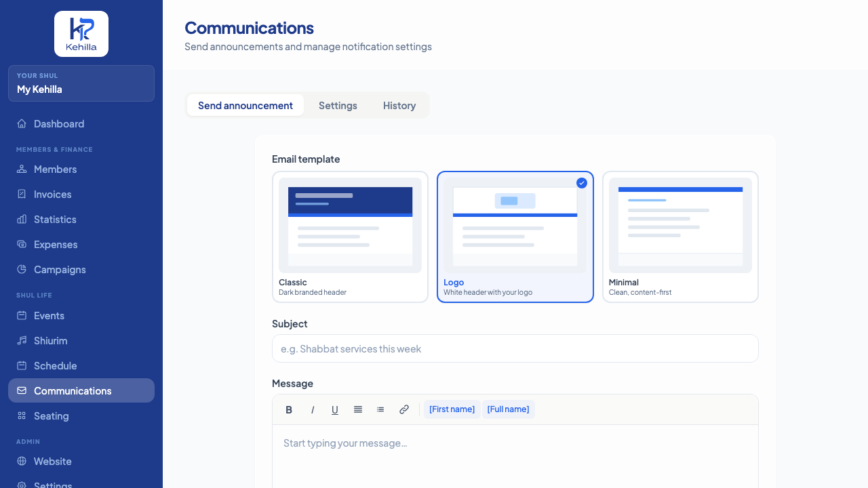Open the Settings tab in Communications

point(338,105)
